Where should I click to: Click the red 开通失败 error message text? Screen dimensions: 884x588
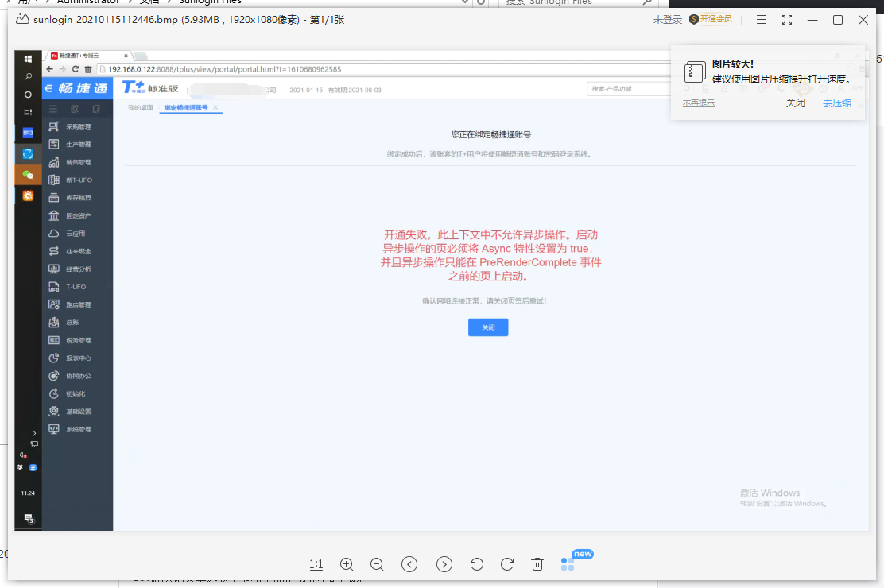point(490,255)
